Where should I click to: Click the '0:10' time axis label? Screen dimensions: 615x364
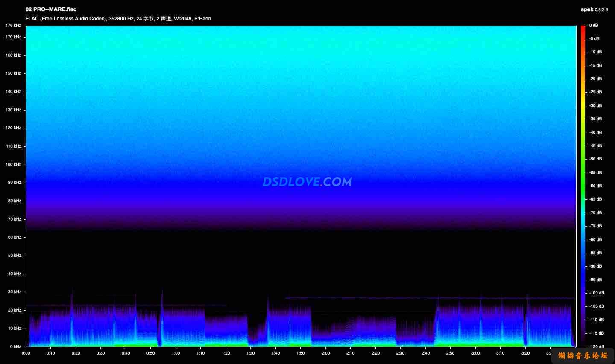tap(50, 353)
